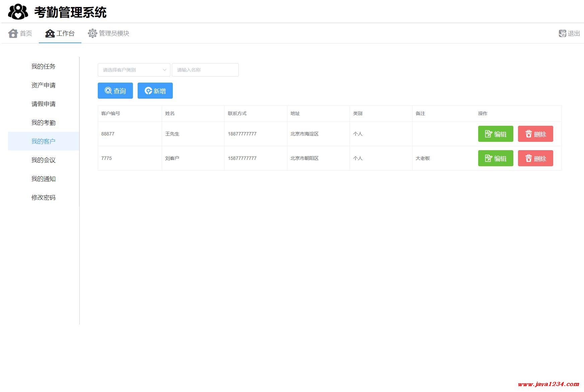This screenshot has width=584, height=392.
Task: Click the trash icon for 刘客户
Action: [x=528, y=158]
